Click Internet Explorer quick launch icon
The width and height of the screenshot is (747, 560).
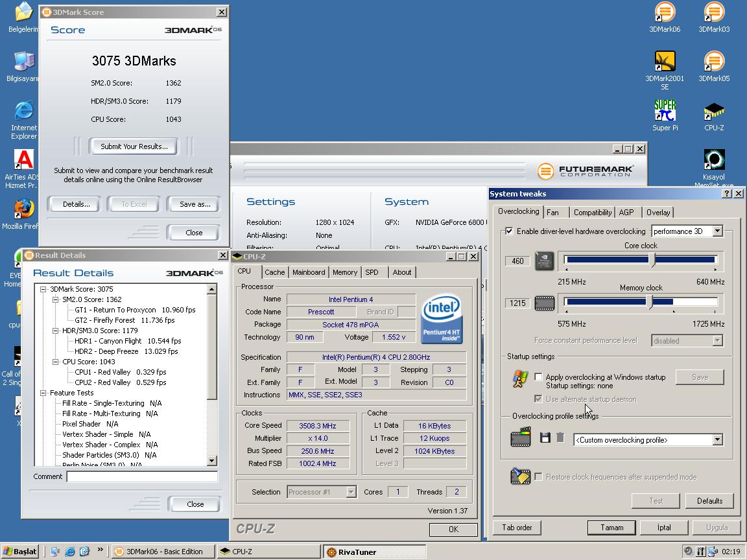(x=70, y=552)
